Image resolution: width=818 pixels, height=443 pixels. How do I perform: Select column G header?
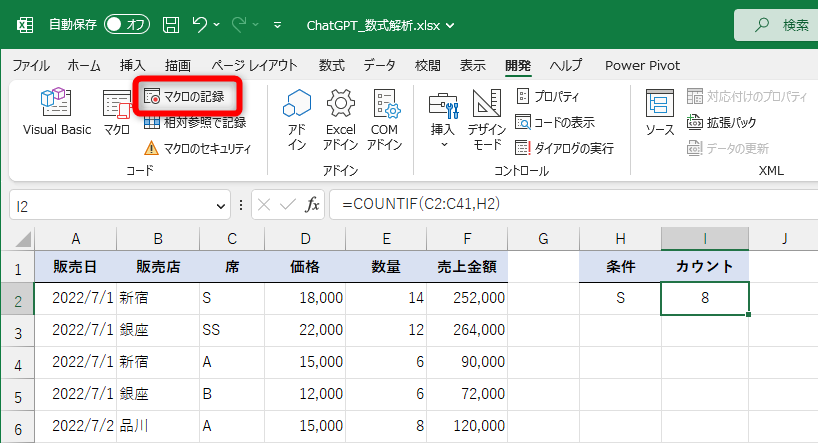coord(543,239)
